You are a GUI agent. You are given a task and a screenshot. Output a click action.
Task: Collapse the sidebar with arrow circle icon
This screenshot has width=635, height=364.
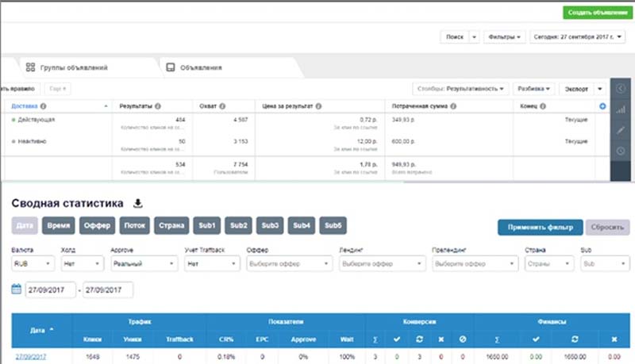[621, 89]
